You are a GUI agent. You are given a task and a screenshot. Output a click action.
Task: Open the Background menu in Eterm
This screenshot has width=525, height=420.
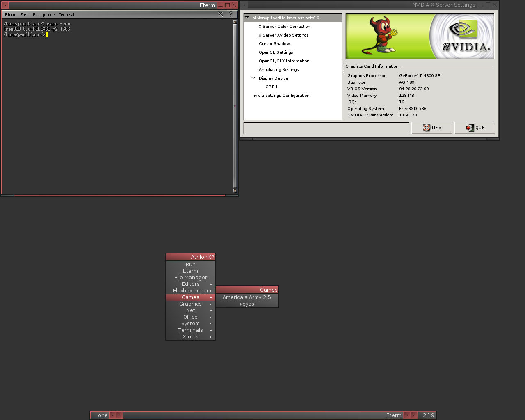(44, 15)
